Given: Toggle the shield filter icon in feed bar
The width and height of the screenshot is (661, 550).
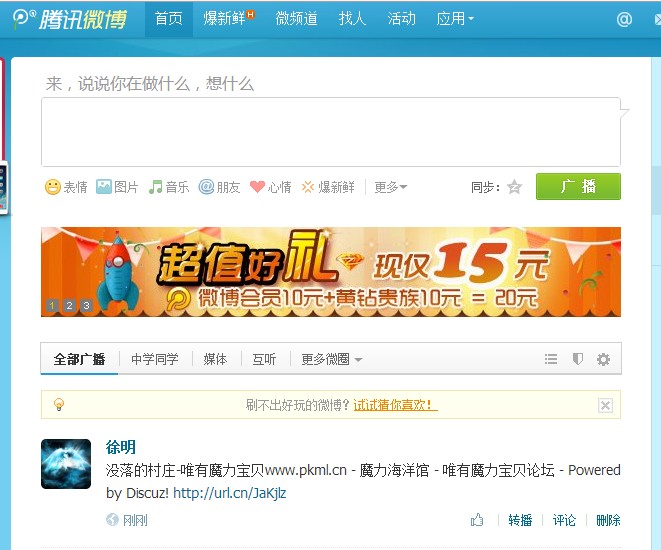Looking at the screenshot, I should point(577,359).
